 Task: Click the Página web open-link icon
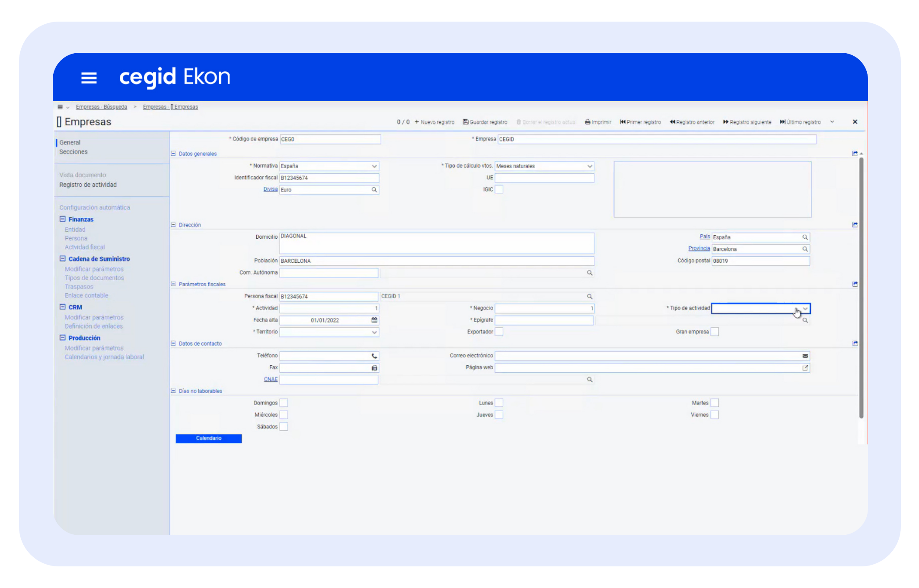pos(805,367)
